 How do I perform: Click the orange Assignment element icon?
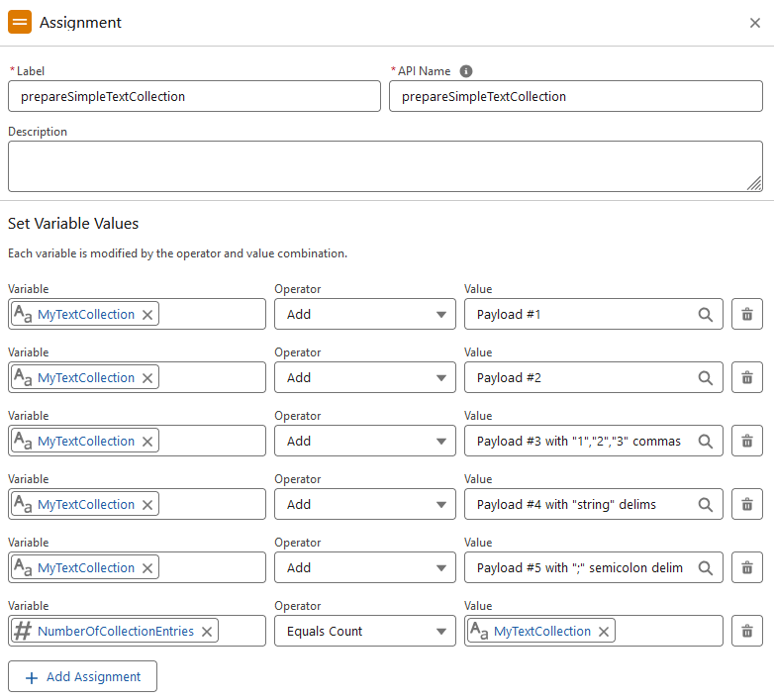(20, 22)
